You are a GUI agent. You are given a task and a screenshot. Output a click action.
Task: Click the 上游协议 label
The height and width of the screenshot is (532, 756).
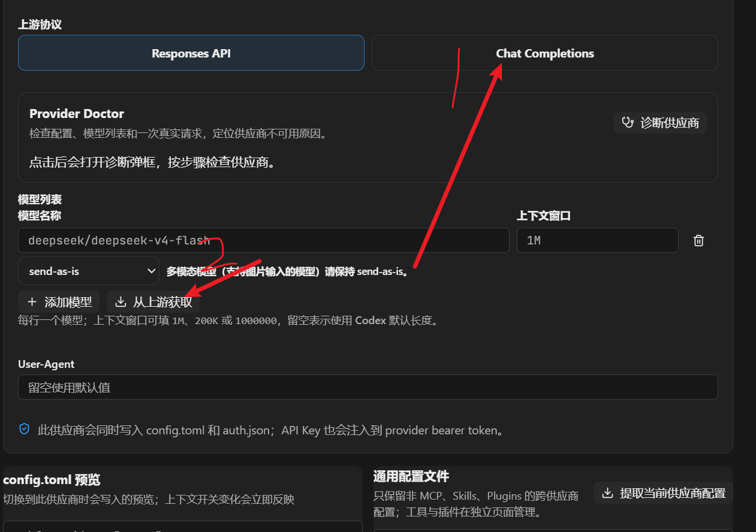[40, 25]
